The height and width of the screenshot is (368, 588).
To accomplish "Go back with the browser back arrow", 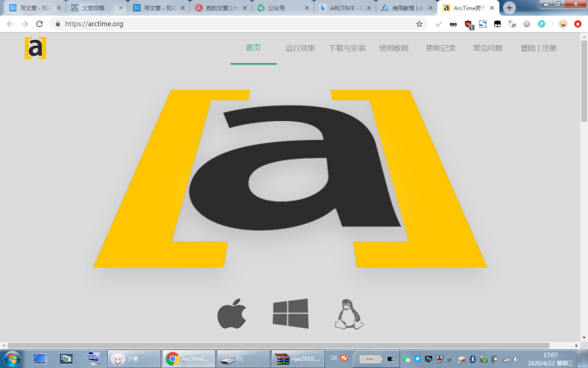I will click(x=10, y=24).
